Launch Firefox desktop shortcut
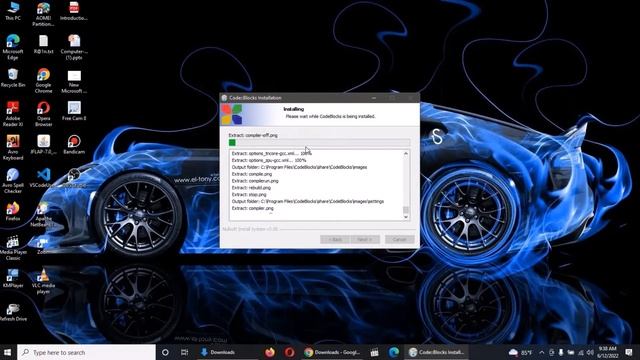Screen dimensions: 640x360 point(13,211)
